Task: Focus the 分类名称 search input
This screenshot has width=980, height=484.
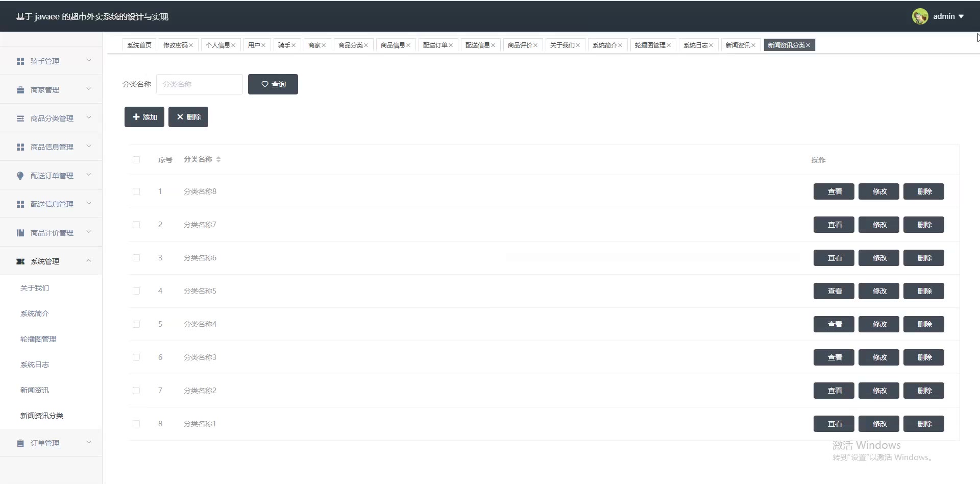Action: [x=200, y=84]
